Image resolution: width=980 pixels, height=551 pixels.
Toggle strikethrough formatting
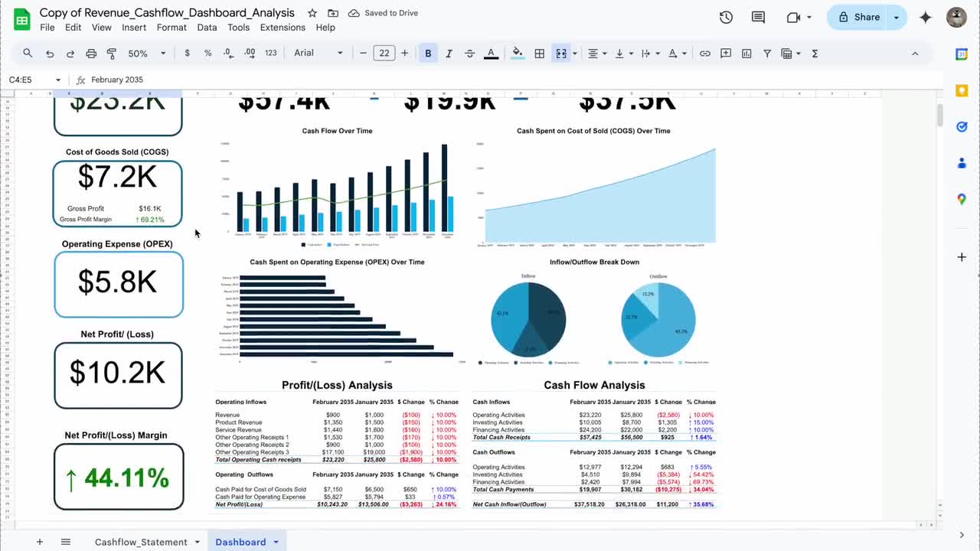click(469, 54)
